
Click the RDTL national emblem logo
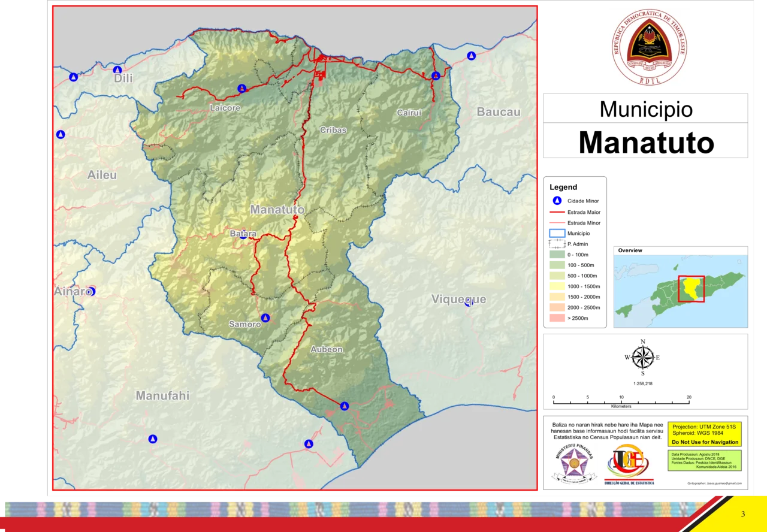pyautogui.click(x=649, y=48)
